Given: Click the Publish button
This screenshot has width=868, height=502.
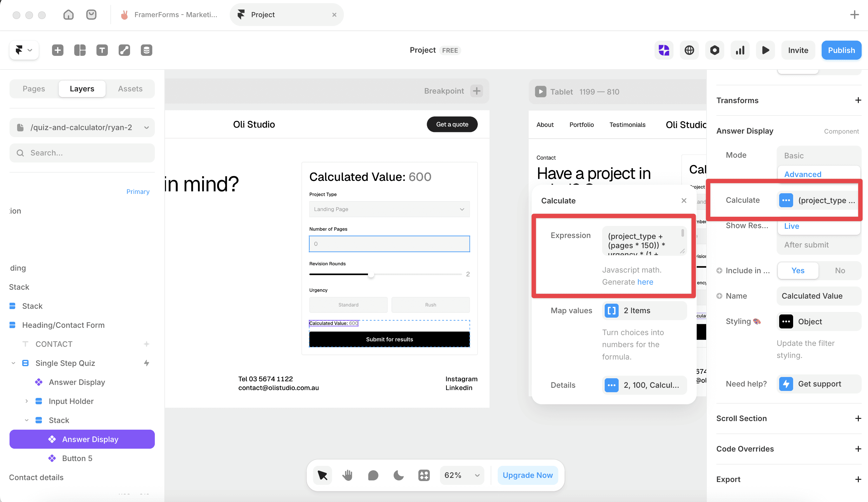Looking at the screenshot, I should coord(841,50).
